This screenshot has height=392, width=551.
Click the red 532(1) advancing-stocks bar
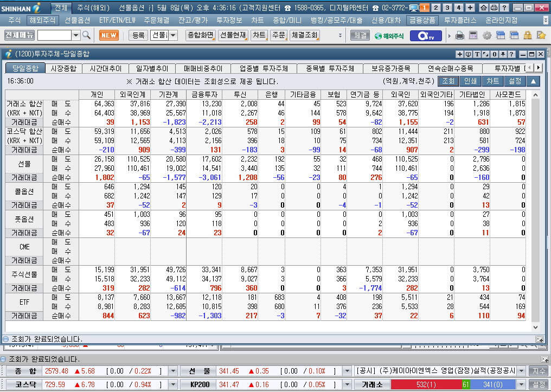click(426, 384)
